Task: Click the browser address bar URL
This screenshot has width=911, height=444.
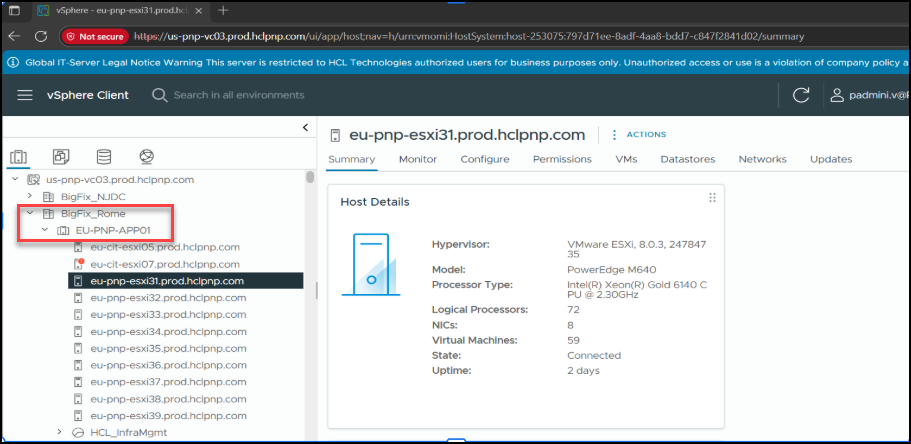Action: 469,37
